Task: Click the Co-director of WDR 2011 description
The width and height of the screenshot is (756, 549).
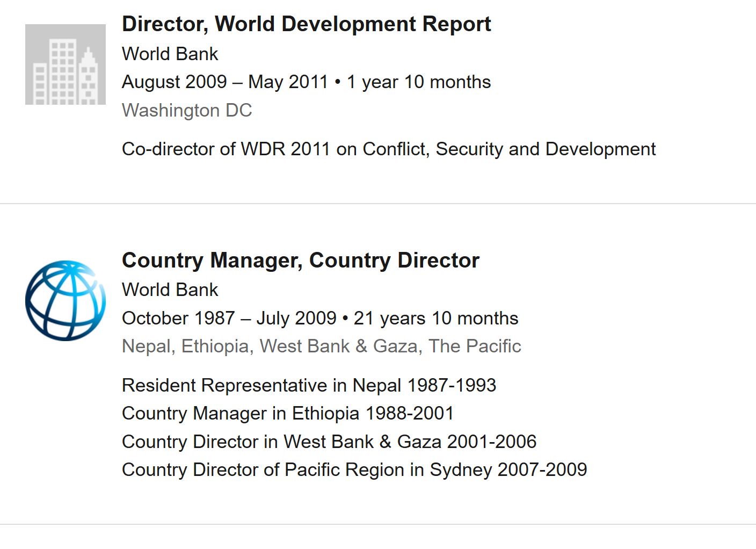Action: (x=388, y=149)
